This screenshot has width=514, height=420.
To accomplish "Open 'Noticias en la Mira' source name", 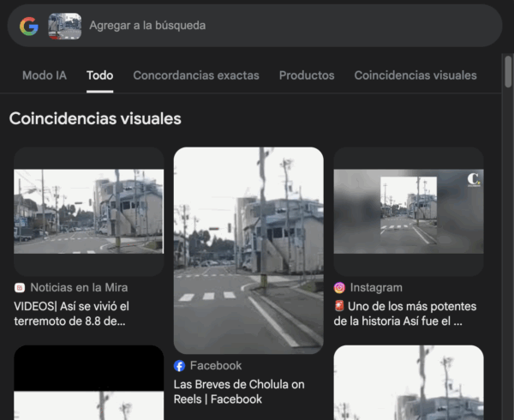I will tap(79, 287).
